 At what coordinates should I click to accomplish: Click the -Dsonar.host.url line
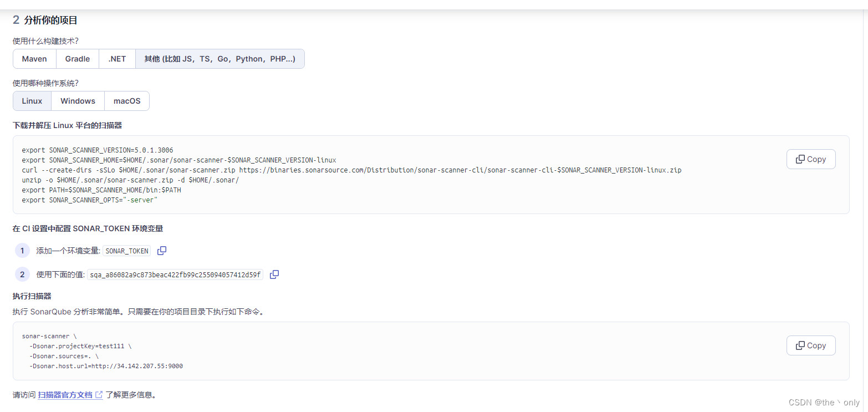(106, 366)
